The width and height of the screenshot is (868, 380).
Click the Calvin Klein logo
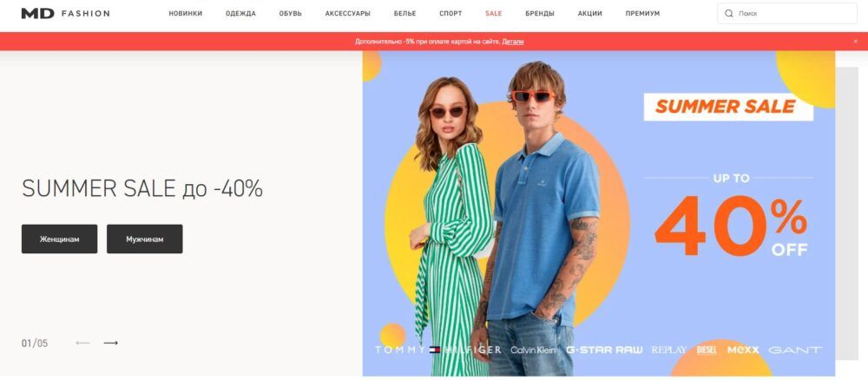click(534, 350)
